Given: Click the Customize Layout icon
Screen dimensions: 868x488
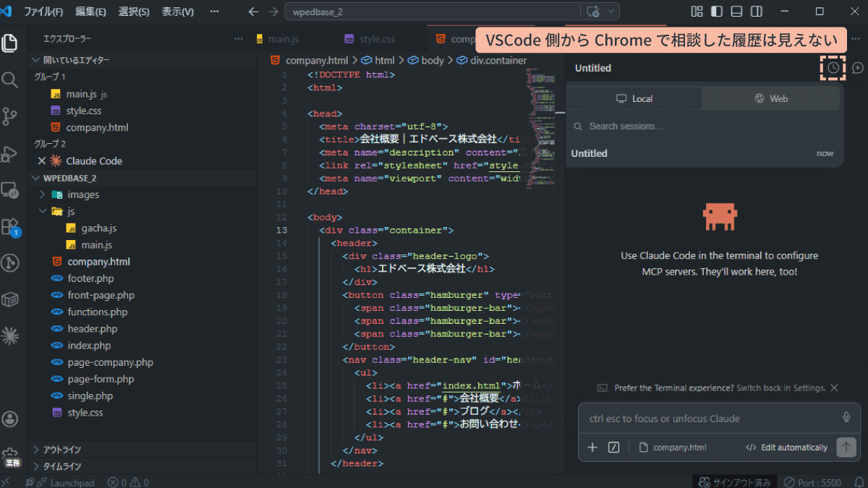Looking at the screenshot, I should pyautogui.click(x=697, y=12).
